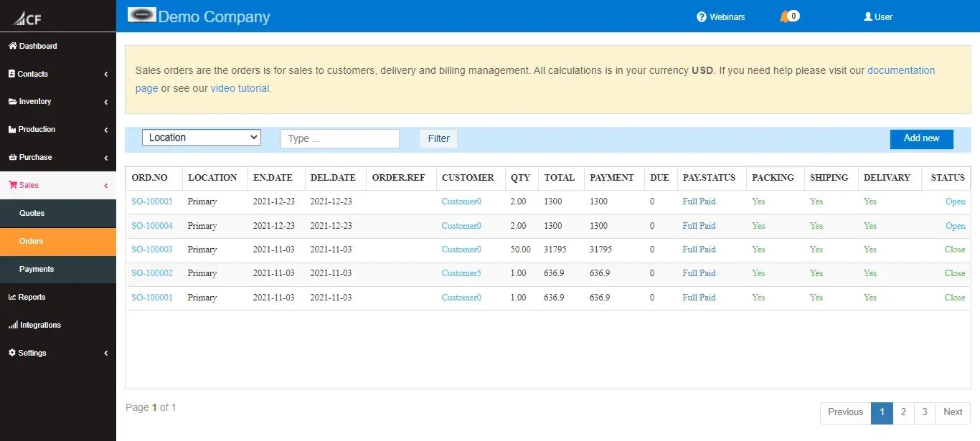Click the Add new button

coord(922,138)
